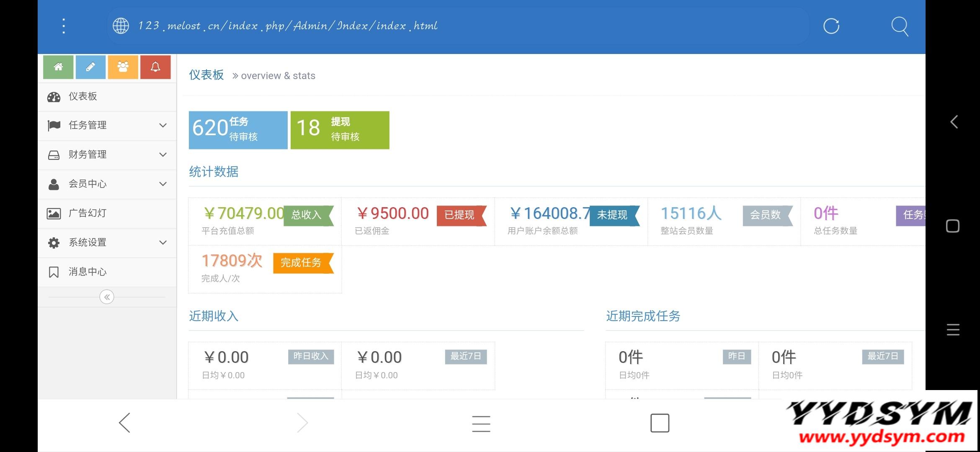Open 广告幻灯 in the sidebar

click(x=88, y=213)
